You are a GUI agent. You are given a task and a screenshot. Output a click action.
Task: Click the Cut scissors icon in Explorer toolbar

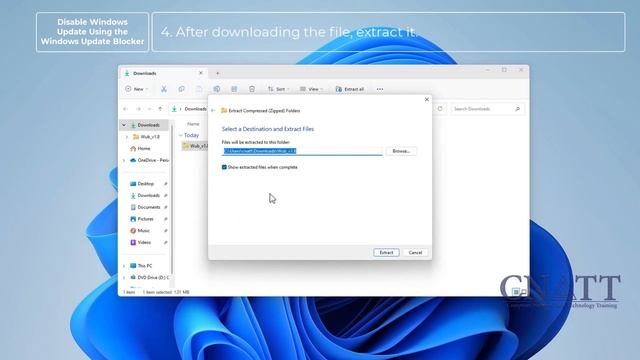[164, 89]
